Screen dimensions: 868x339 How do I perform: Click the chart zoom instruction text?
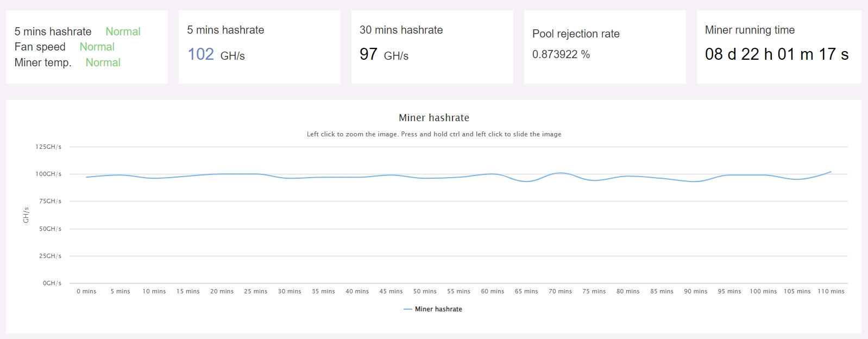433,134
